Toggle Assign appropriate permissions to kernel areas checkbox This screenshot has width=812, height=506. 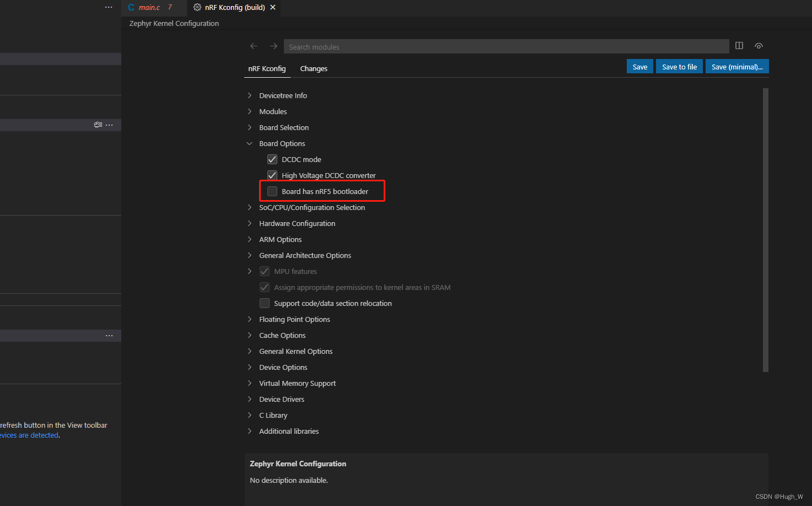tap(265, 287)
